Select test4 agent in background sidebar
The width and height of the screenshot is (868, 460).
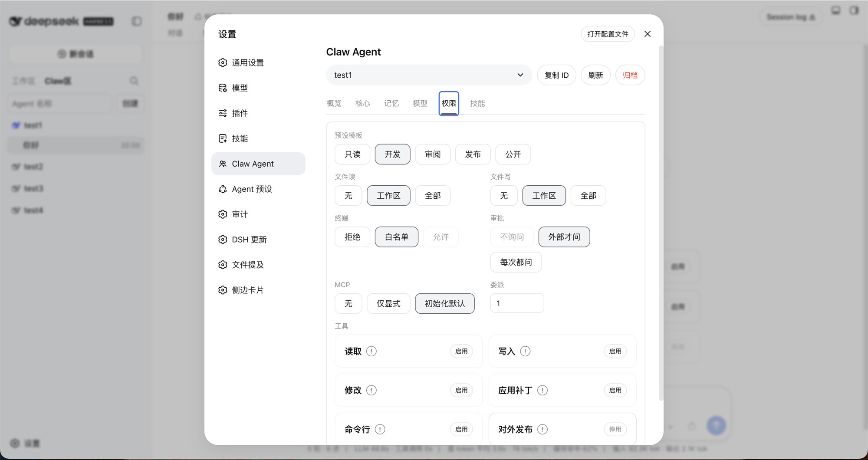point(76,210)
